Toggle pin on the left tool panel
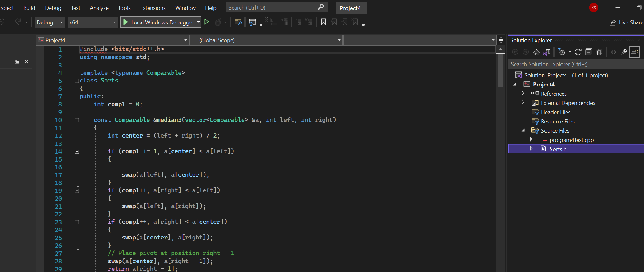Image resolution: width=644 pixels, height=272 pixels. pos(17,62)
